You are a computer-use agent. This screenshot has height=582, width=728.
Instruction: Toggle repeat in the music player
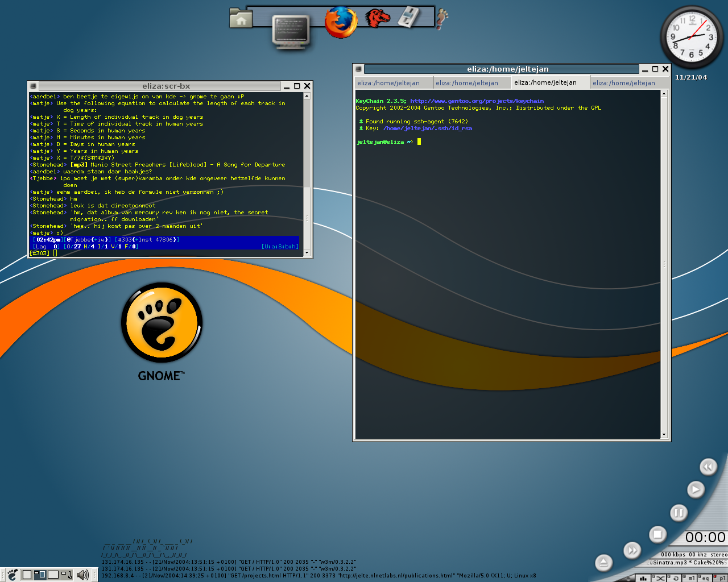(x=674, y=578)
